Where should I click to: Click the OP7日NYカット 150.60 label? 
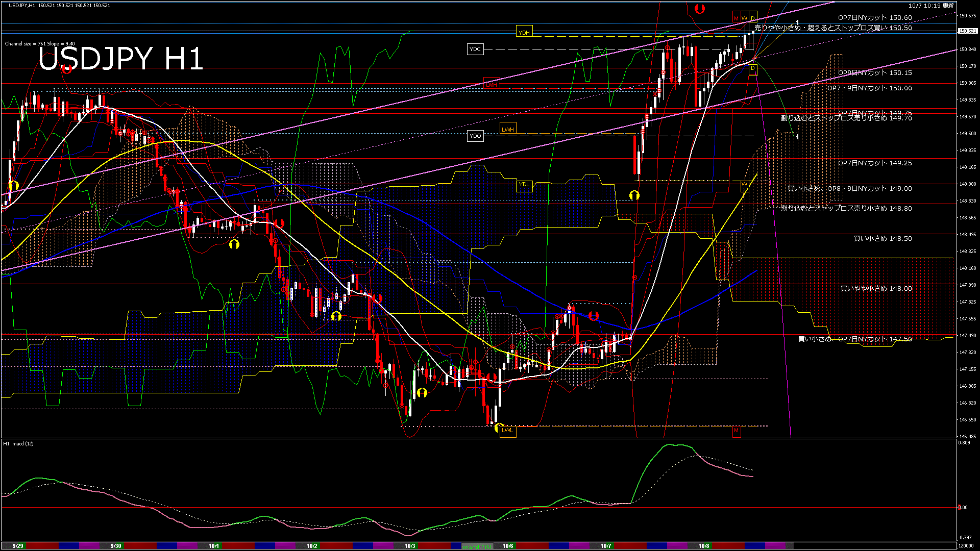[x=874, y=17]
